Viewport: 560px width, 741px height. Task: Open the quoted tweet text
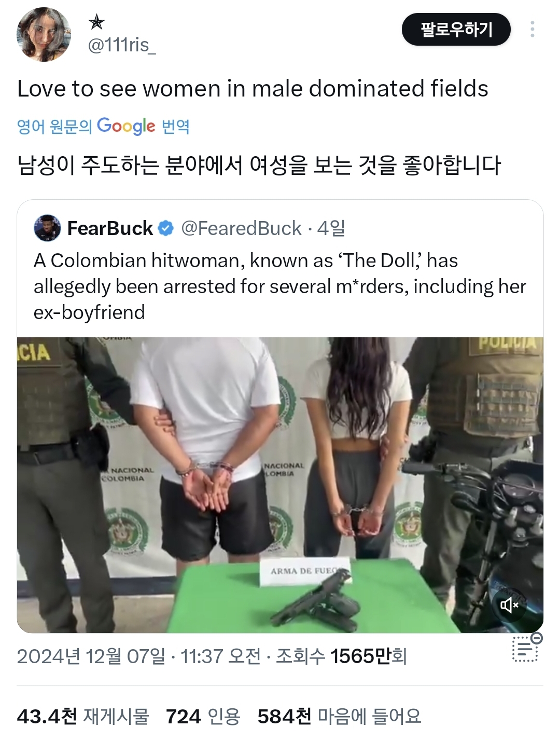(280, 286)
